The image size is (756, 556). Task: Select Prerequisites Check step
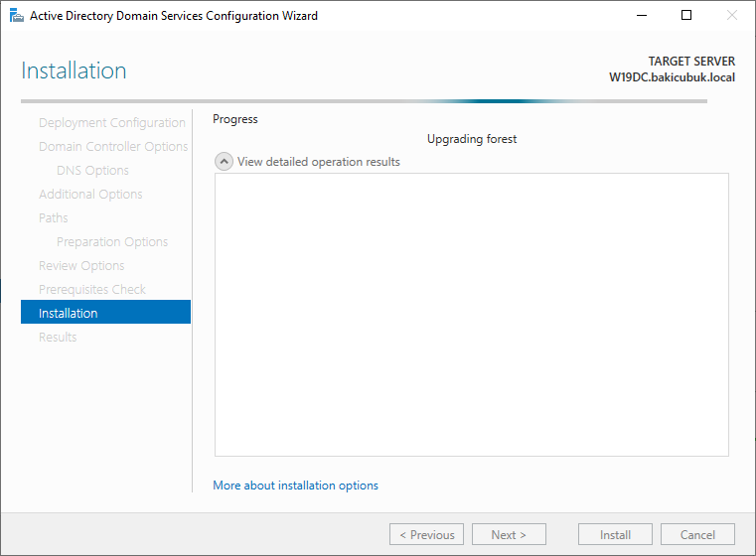92,290
